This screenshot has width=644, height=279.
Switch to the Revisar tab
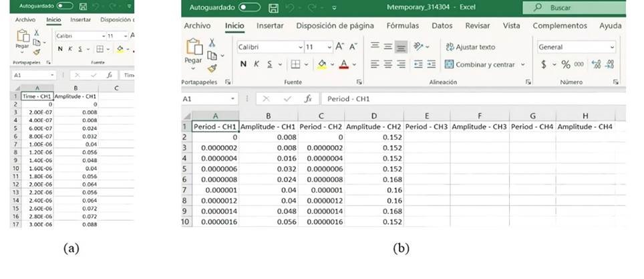pyautogui.click(x=477, y=25)
